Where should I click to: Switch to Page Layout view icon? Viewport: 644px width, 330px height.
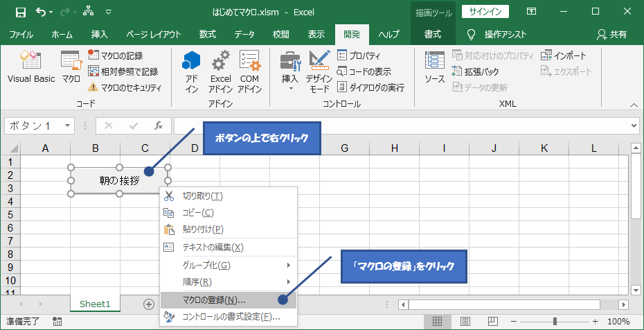click(465, 322)
